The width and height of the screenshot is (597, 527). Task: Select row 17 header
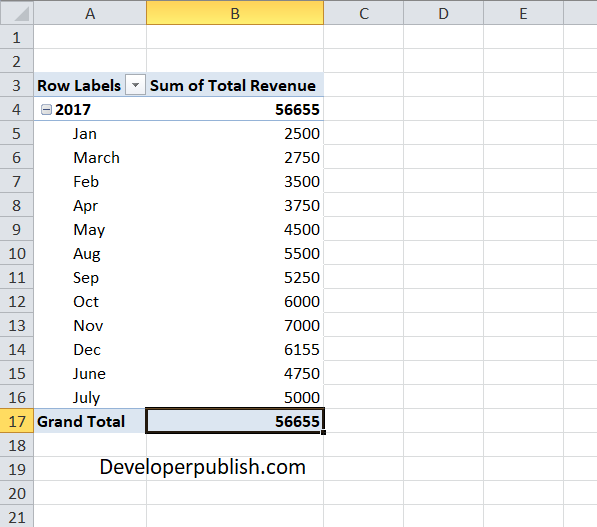[17, 421]
